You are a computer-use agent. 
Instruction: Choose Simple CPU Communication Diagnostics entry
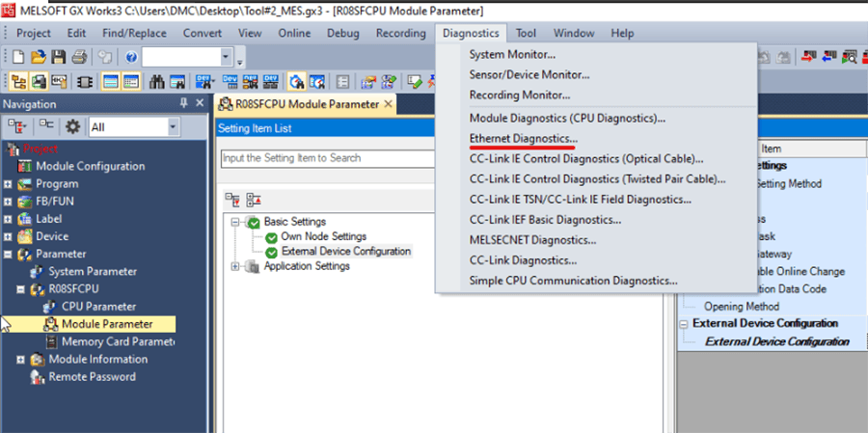pyautogui.click(x=574, y=281)
